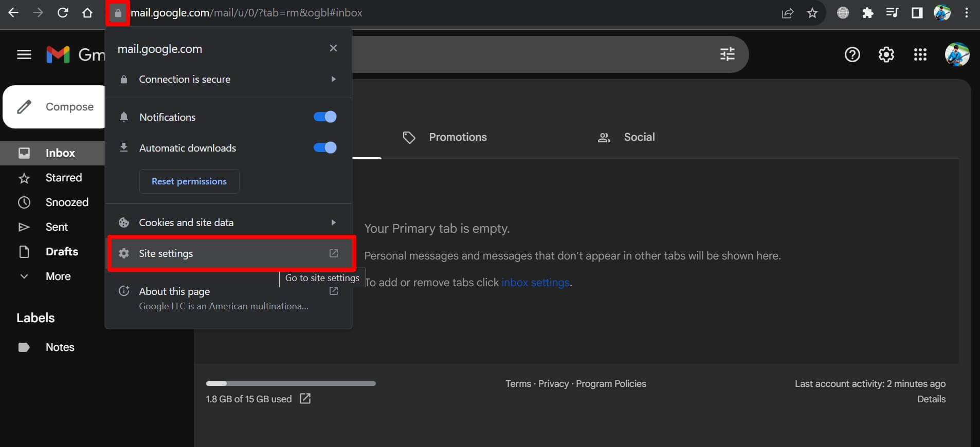Open Chrome profile avatar in toolbar

pos(942,13)
